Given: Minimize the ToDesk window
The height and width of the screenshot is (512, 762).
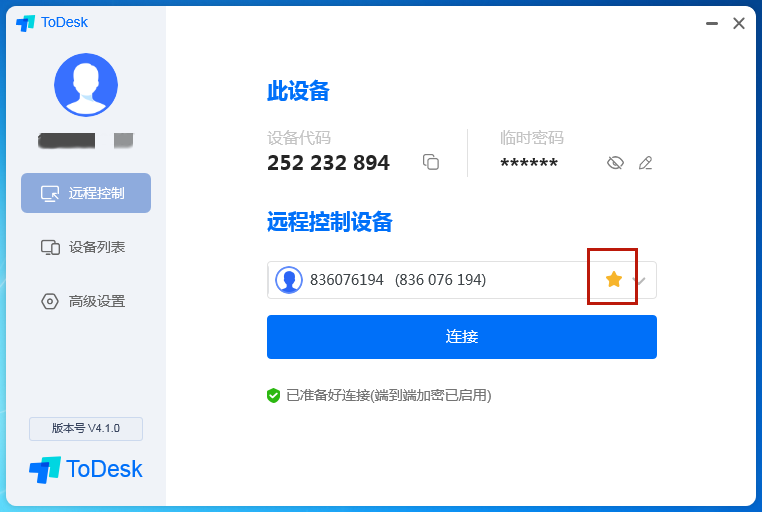Looking at the screenshot, I should tap(712, 23).
